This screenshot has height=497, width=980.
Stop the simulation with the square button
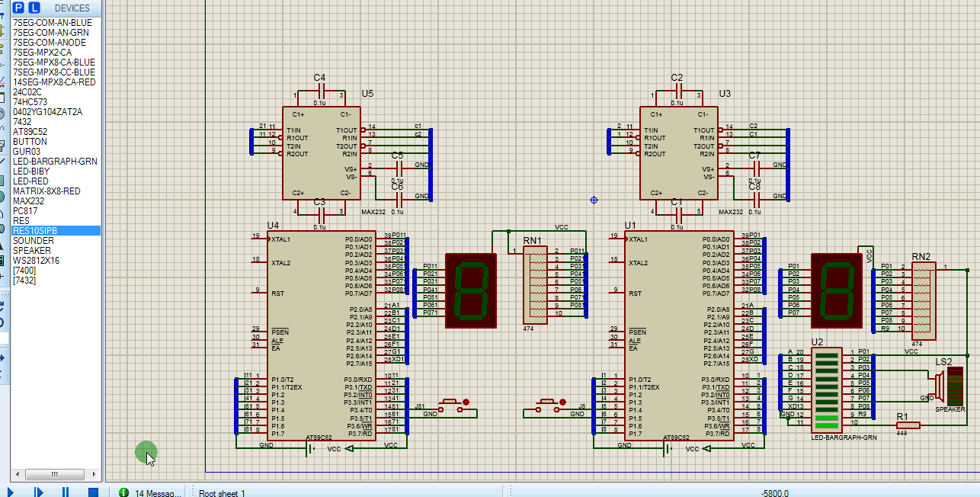[93, 492]
